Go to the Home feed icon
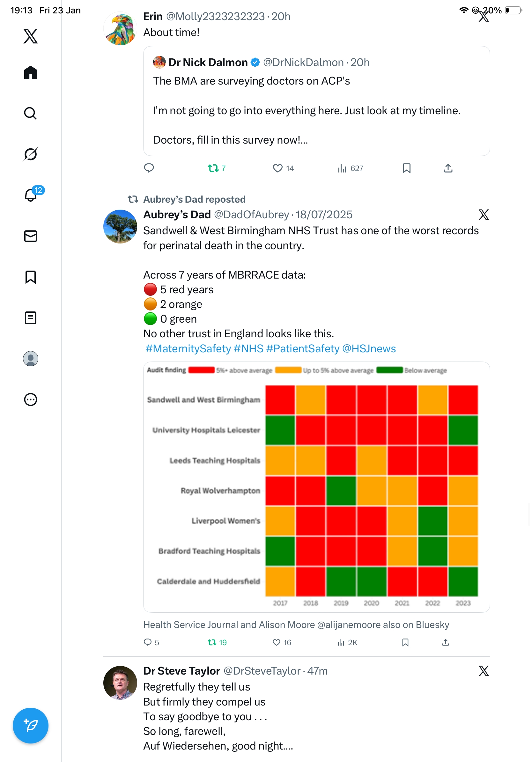This screenshot has width=532, height=762. [31, 72]
